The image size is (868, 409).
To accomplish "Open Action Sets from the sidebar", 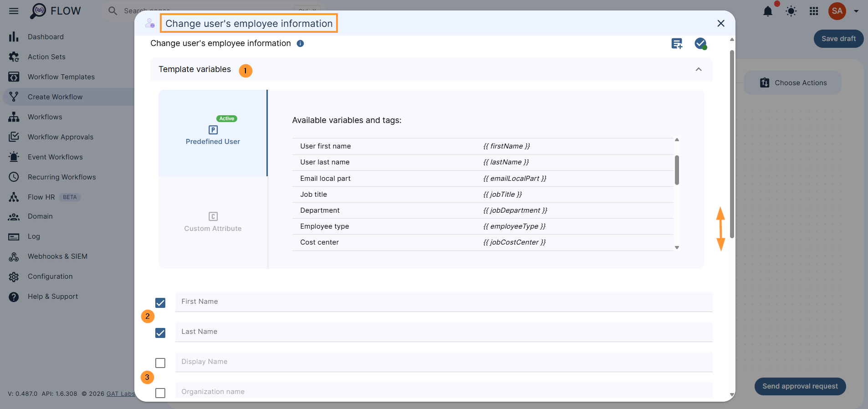I will click(46, 56).
